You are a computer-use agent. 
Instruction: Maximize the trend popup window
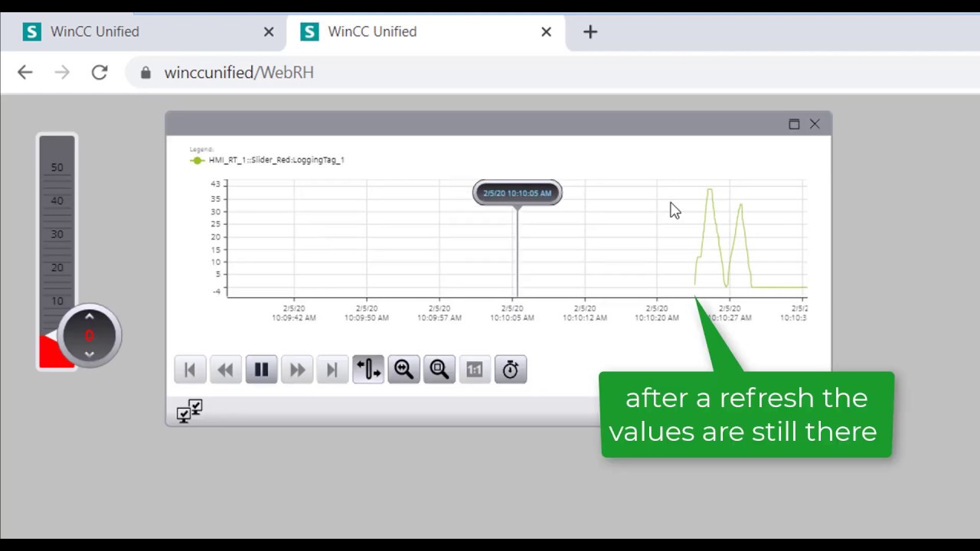click(x=794, y=124)
